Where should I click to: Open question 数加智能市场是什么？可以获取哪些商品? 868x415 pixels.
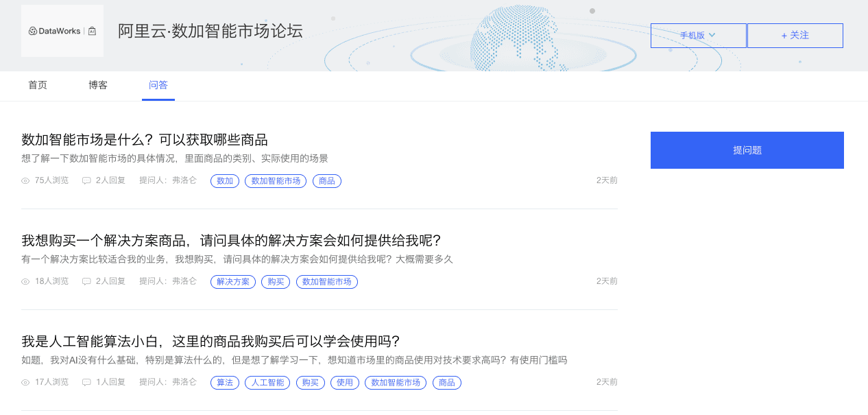pyautogui.click(x=145, y=140)
